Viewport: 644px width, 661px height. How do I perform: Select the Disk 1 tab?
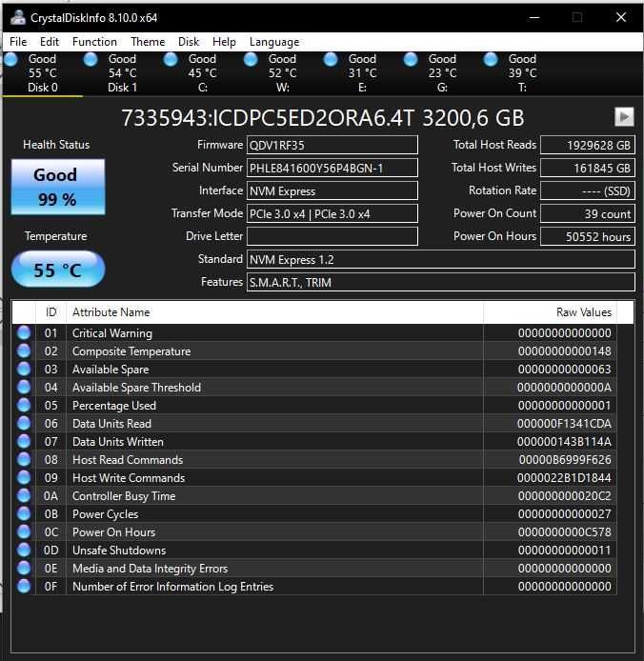click(x=122, y=73)
